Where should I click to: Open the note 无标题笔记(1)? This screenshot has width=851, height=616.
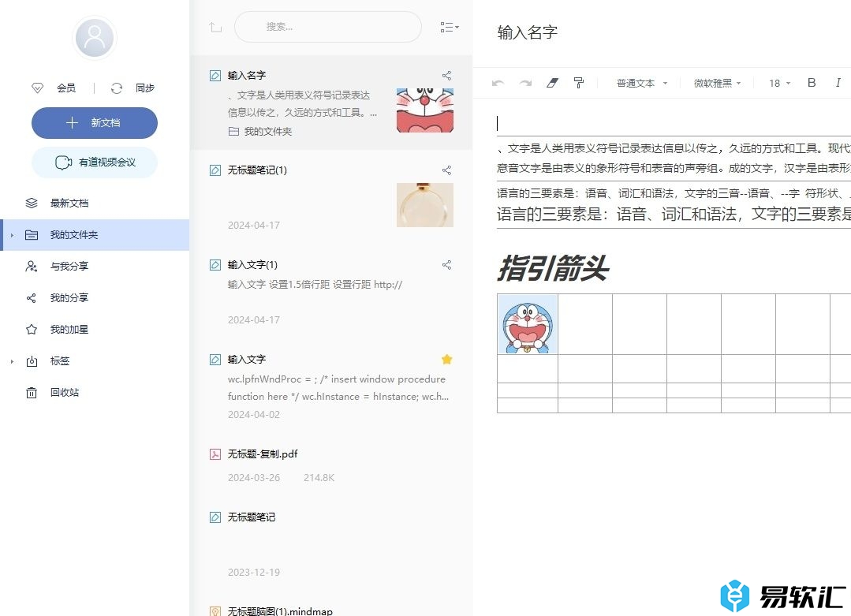click(331, 197)
